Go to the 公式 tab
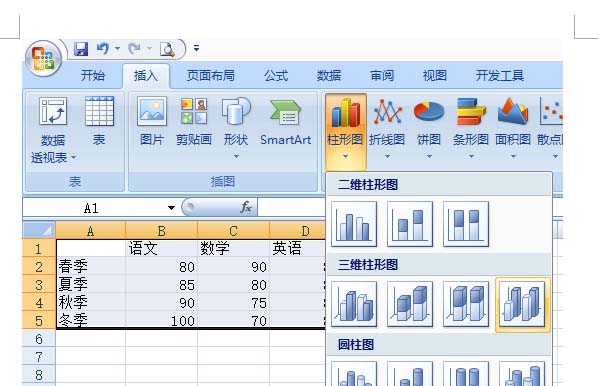The image size is (610, 386). click(x=276, y=75)
